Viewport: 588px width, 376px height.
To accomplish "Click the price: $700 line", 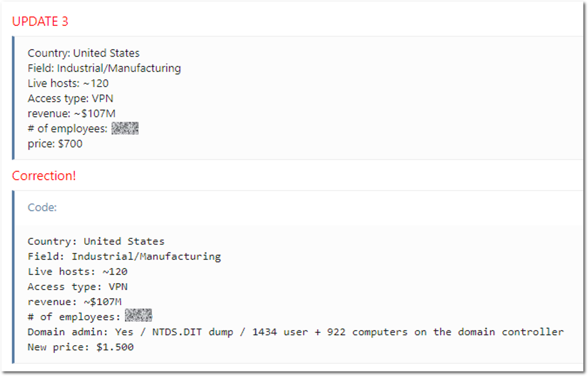I will (x=55, y=144).
